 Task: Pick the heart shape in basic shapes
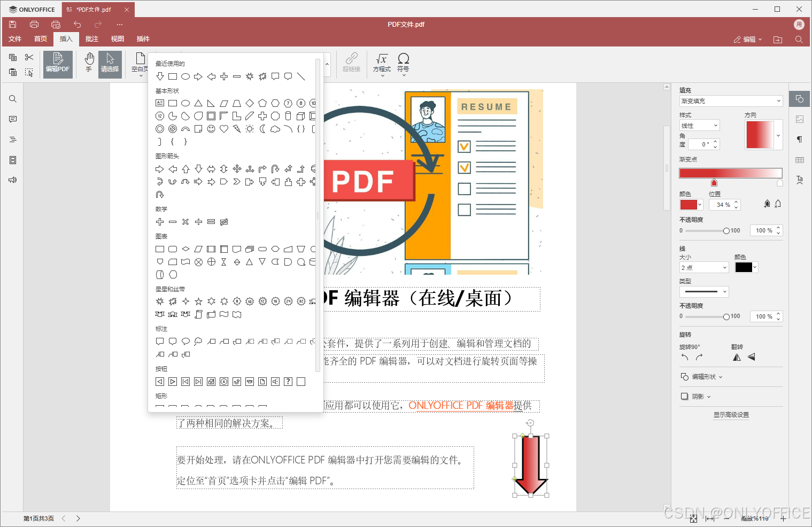click(x=224, y=129)
